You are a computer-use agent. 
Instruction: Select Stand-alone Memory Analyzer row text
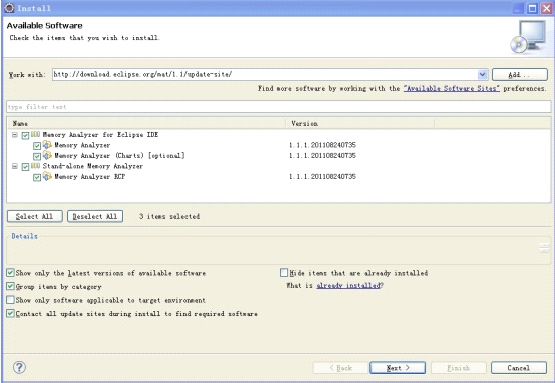(x=93, y=166)
